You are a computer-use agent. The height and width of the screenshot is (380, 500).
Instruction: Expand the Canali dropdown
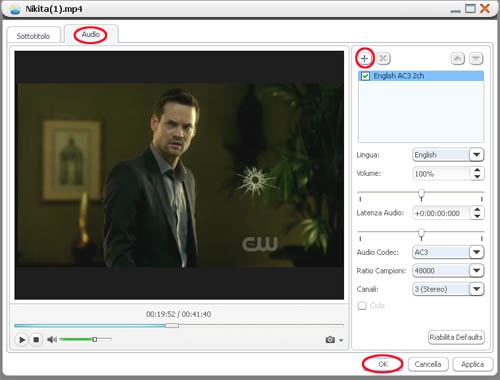click(x=477, y=289)
